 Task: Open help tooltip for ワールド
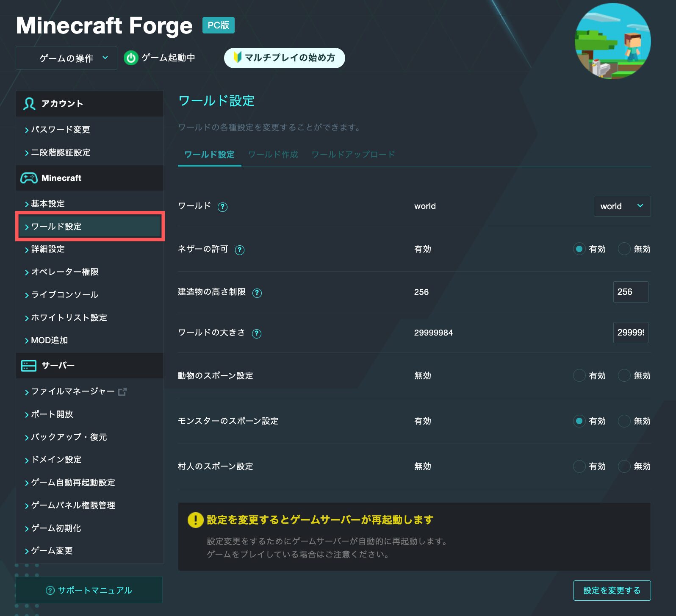222,207
